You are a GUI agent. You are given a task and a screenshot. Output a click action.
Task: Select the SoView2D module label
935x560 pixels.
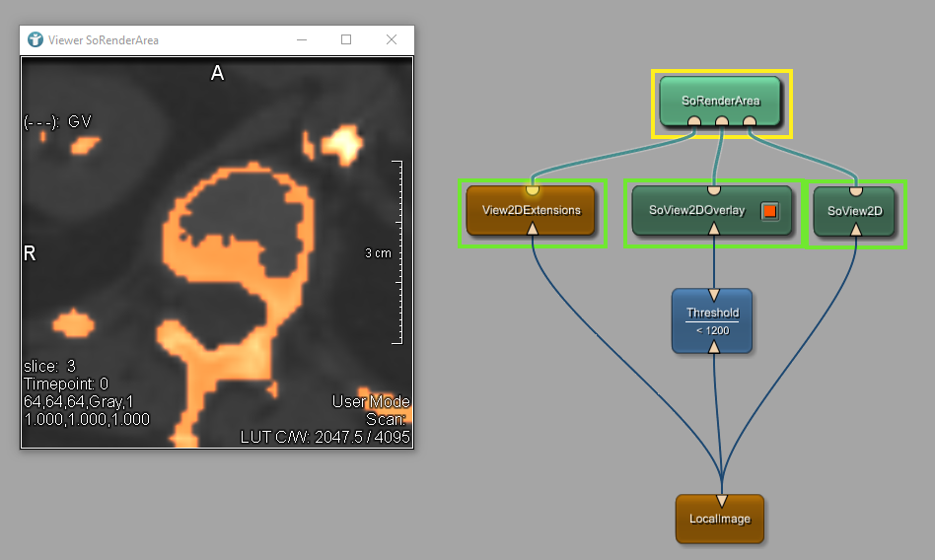tap(854, 211)
